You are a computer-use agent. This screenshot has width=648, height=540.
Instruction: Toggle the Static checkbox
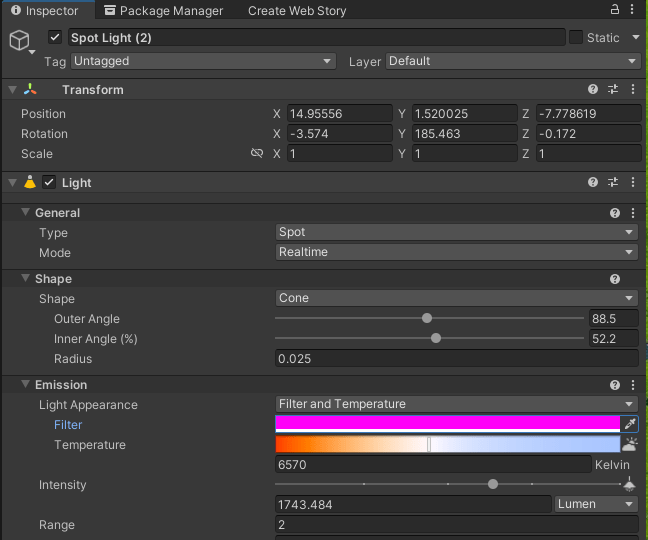click(x=576, y=38)
